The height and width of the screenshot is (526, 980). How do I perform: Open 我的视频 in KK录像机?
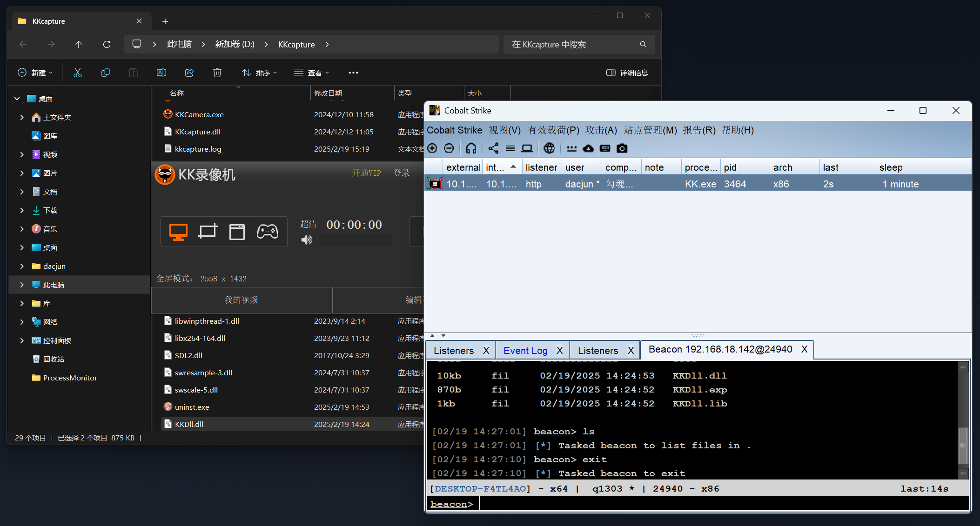tap(241, 300)
